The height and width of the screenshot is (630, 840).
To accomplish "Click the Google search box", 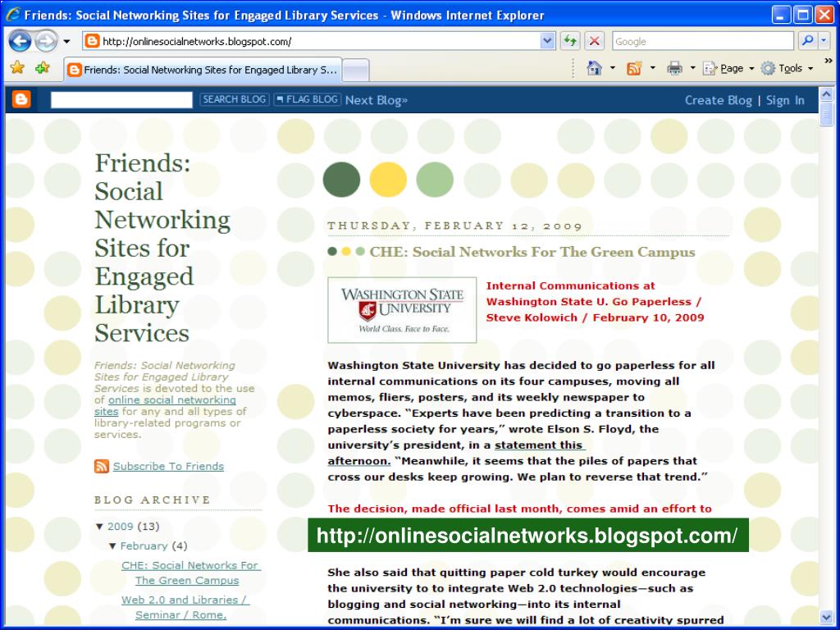I will click(x=703, y=41).
